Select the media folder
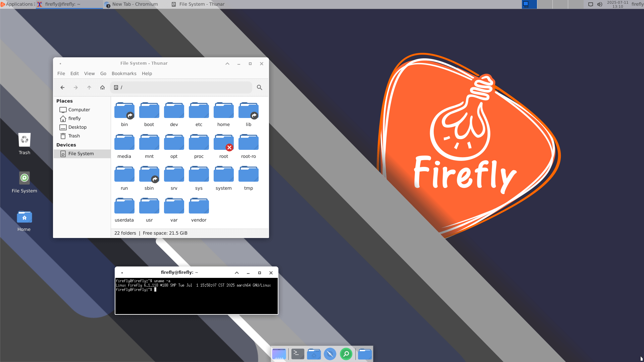This screenshot has height=362, width=644. click(x=124, y=146)
